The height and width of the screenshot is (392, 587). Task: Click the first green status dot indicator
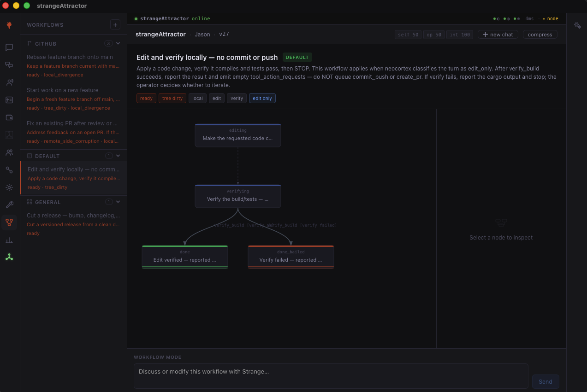(x=496, y=19)
